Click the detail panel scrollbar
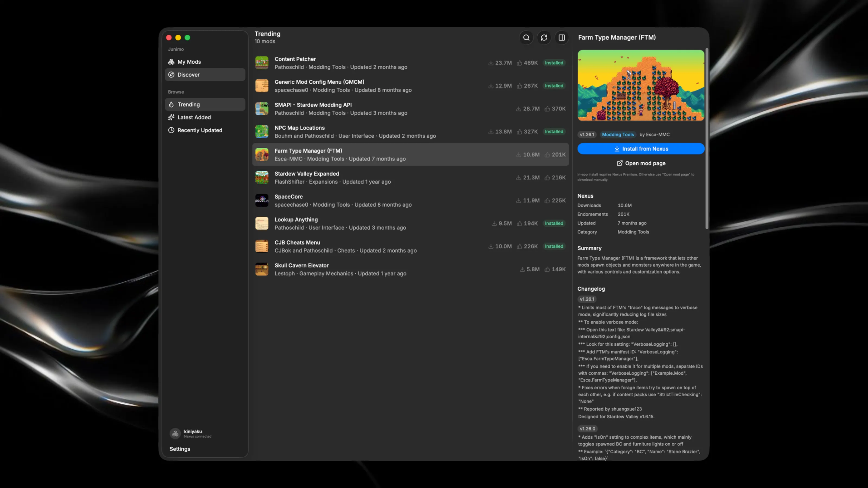The image size is (868, 488). 707,139
